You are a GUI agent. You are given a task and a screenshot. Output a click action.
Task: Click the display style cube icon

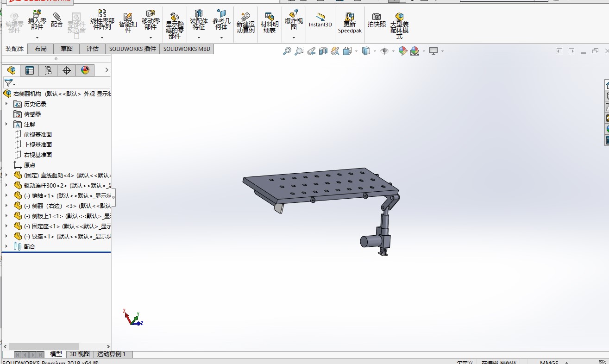tap(365, 51)
